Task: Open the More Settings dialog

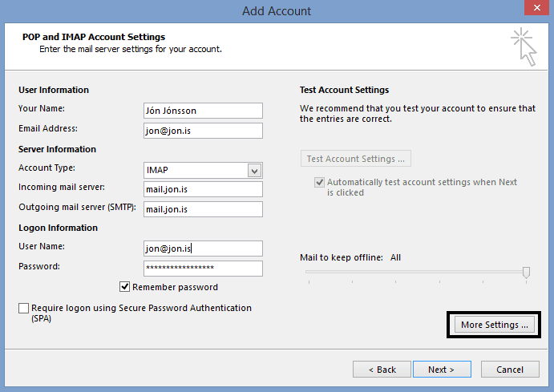Action: [495, 325]
